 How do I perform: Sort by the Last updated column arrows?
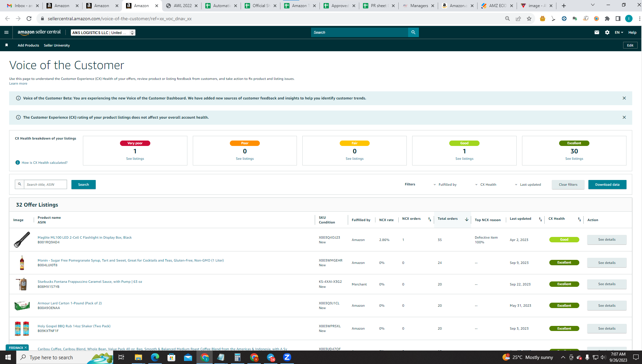click(540, 219)
